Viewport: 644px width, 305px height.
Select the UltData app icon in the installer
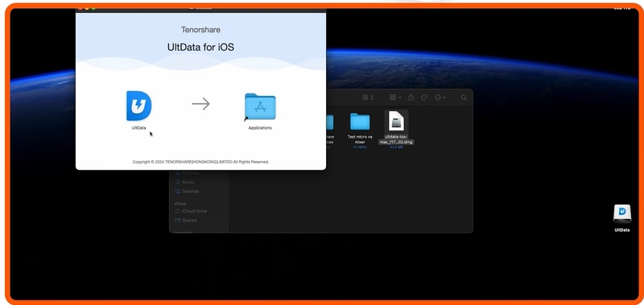(x=138, y=106)
